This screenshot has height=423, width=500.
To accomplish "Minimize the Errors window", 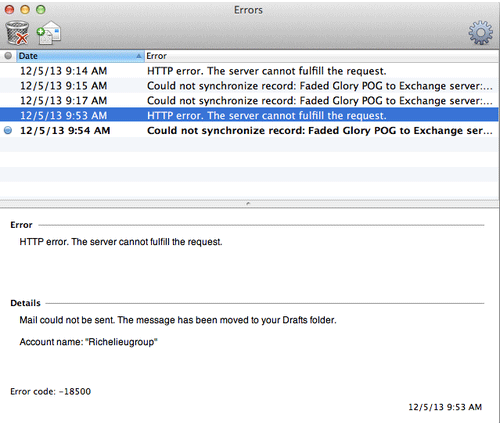I will (x=25, y=10).
